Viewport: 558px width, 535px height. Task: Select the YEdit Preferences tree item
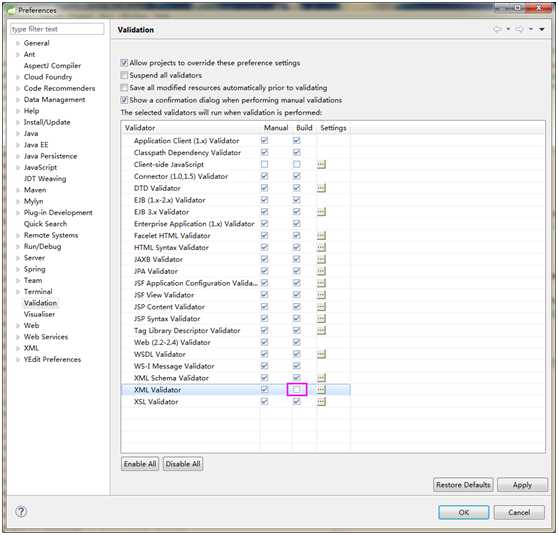pyautogui.click(x=52, y=360)
